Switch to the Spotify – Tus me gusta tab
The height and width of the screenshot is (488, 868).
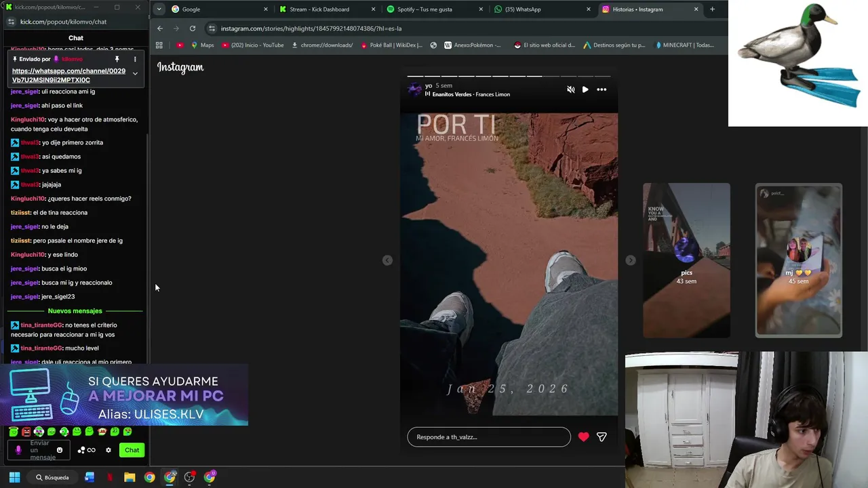[x=434, y=9]
